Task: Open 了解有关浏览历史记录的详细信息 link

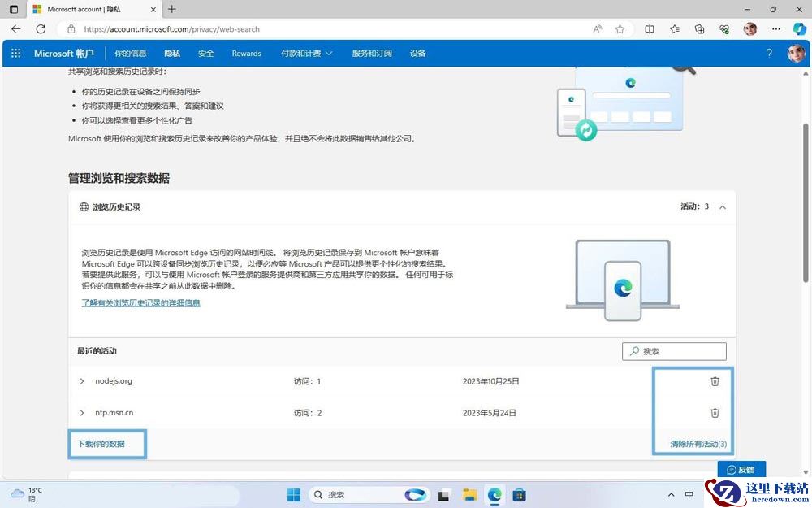Action: [x=140, y=302]
